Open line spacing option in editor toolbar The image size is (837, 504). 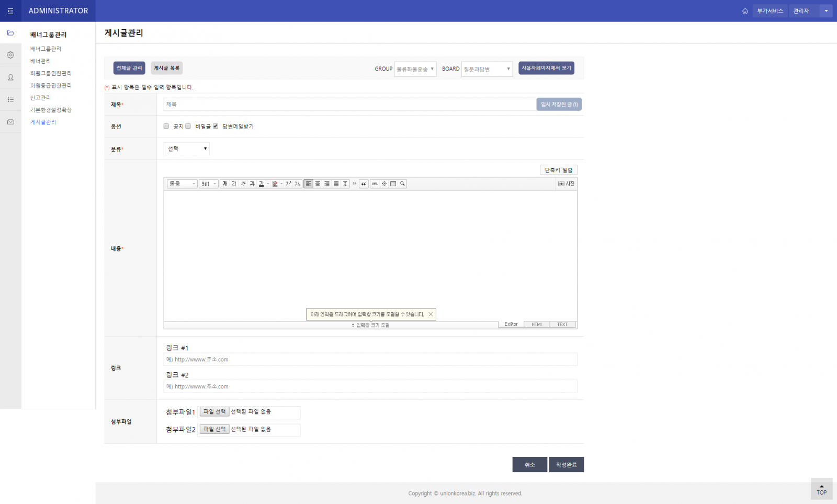click(345, 184)
